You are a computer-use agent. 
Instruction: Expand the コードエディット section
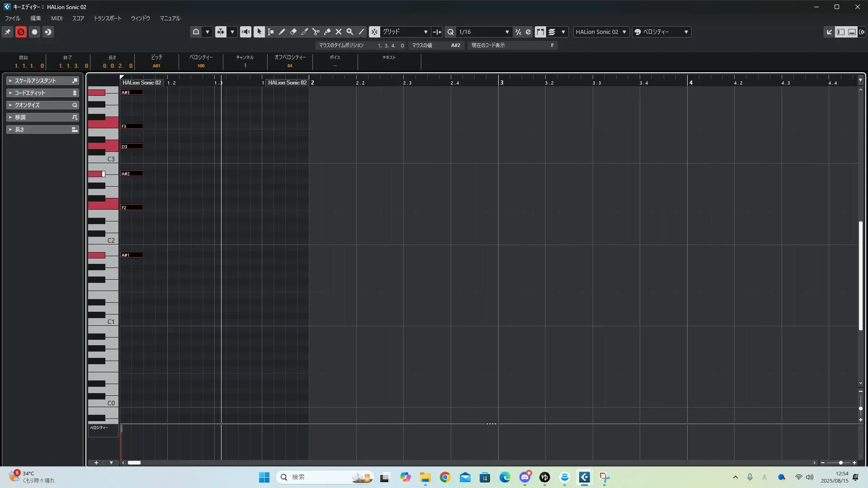(30, 93)
